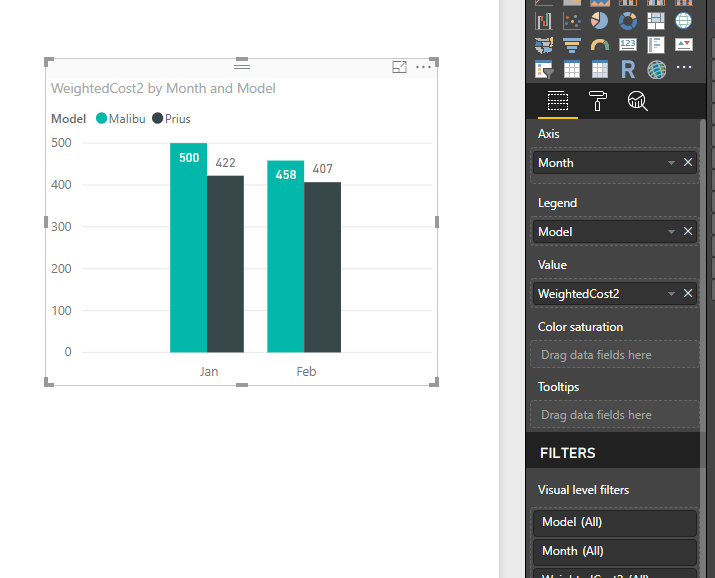Select the Multi-row card visualization
Image resolution: width=715 pixels, height=578 pixels.
click(656, 45)
